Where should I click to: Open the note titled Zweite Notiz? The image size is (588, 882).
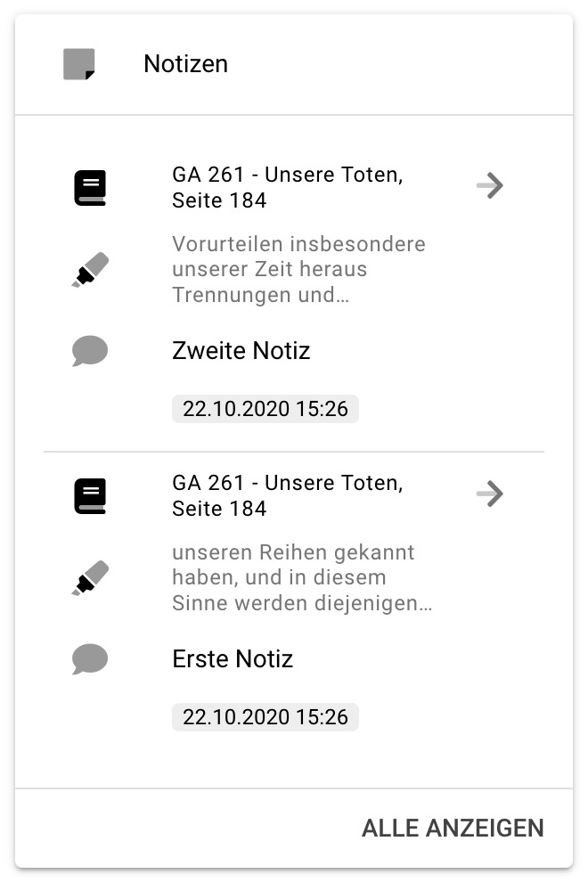241,351
